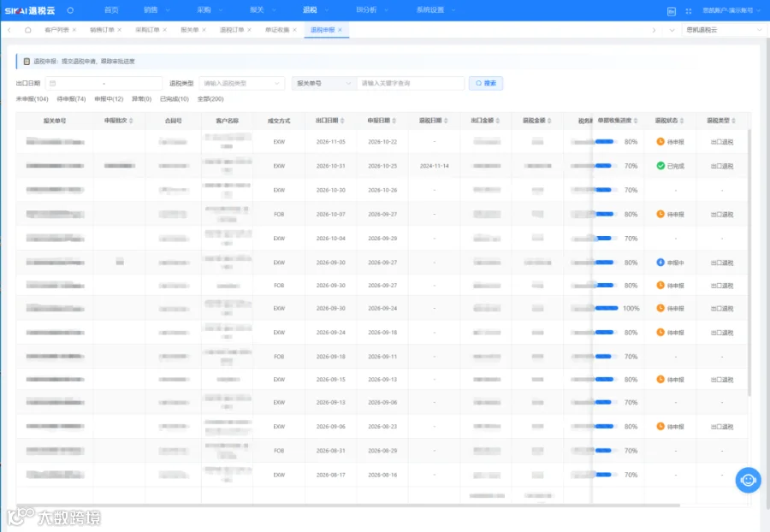Switch to the 退税订单 tab
The height and width of the screenshot is (532, 770).
coord(232,30)
